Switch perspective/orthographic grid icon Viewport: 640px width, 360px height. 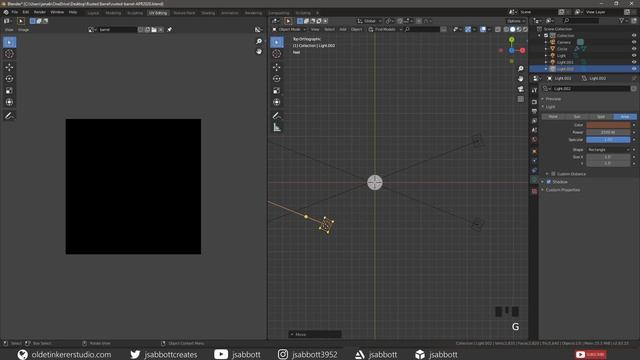520,99
